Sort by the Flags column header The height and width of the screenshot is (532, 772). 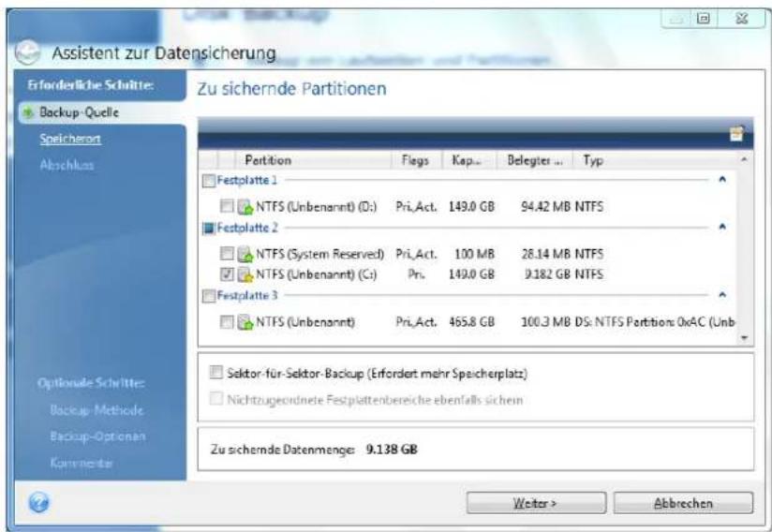point(416,160)
